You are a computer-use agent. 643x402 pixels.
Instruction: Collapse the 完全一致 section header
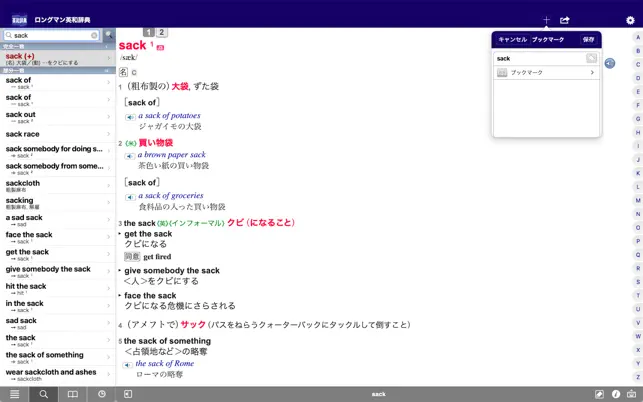coord(57,47)
